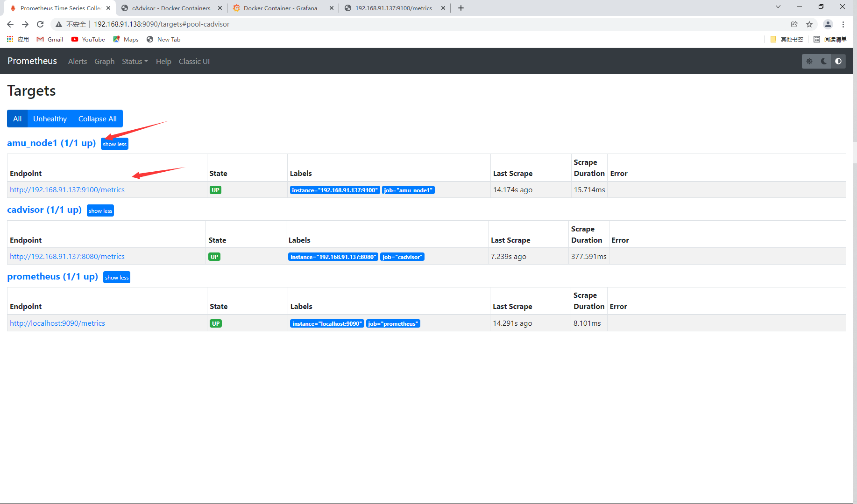
Task: Open a new browser tab
Action: click(x=461, y=8)
